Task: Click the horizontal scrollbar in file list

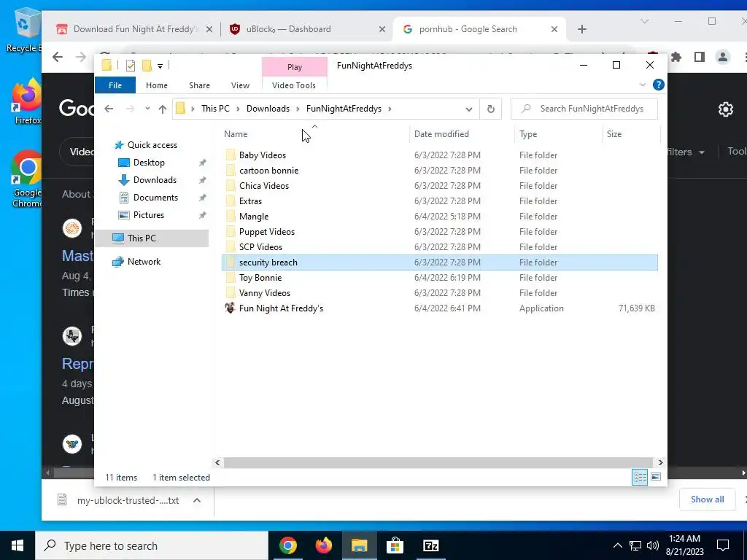Action: [x=438, y=462]
